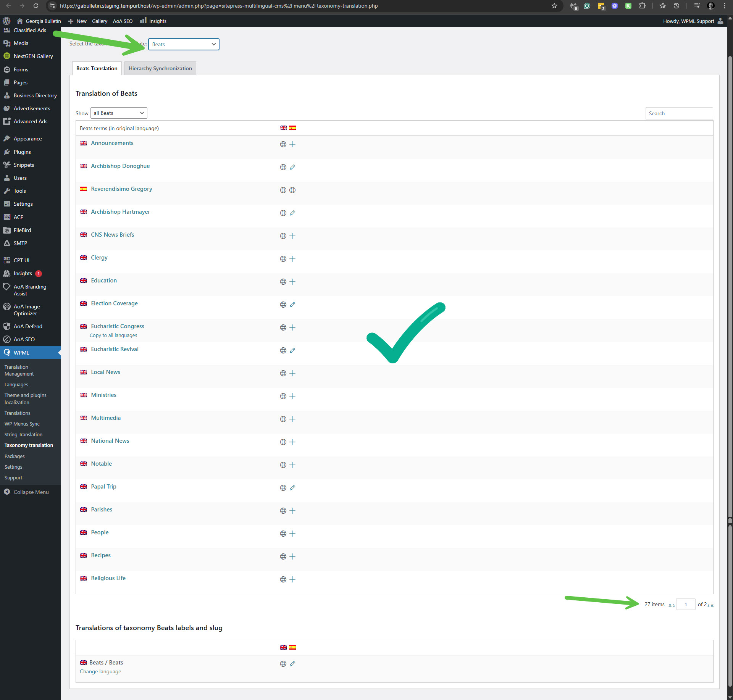
Task: Click the WordPress logo in admin bar
Action: pyautogui.click(x=6, y=21)
